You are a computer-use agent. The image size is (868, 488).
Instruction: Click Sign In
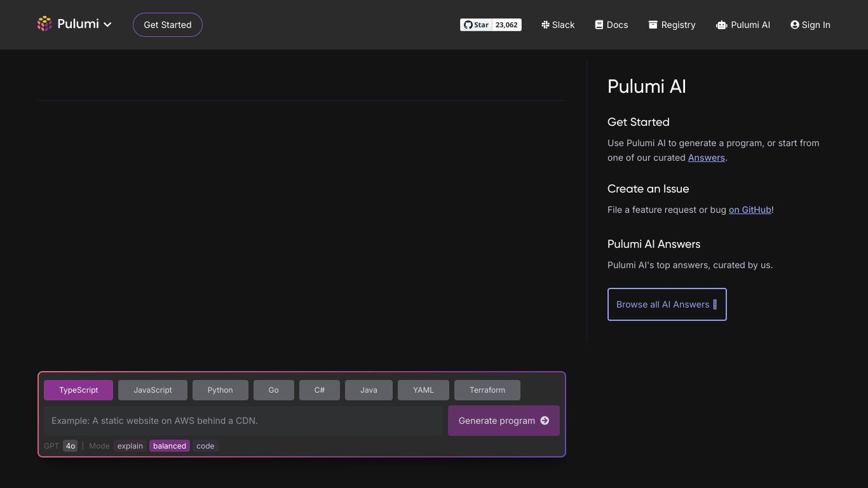coord(810,25)
